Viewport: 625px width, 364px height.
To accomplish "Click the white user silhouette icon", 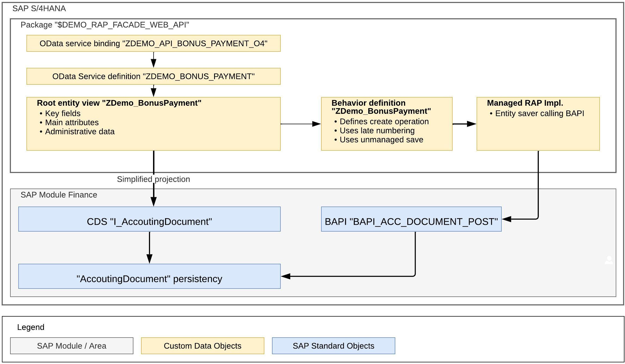I will click(609, 260).
